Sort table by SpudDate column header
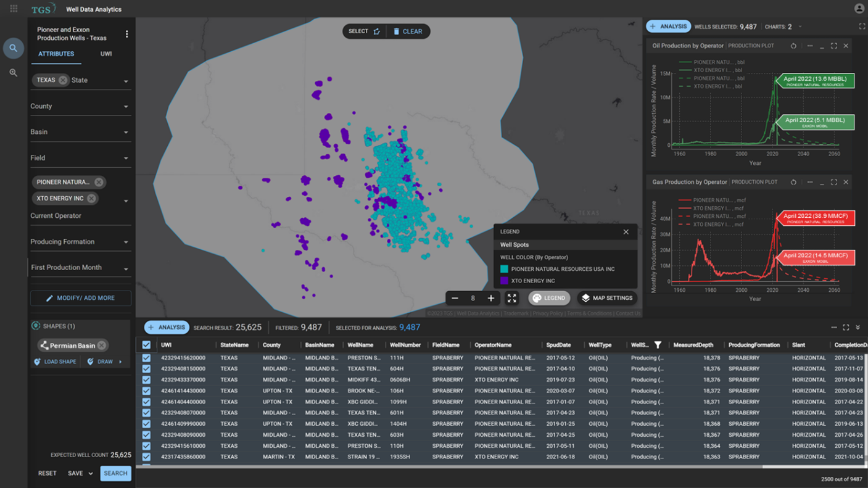This screenshot has height=488, width=868. 558,345
